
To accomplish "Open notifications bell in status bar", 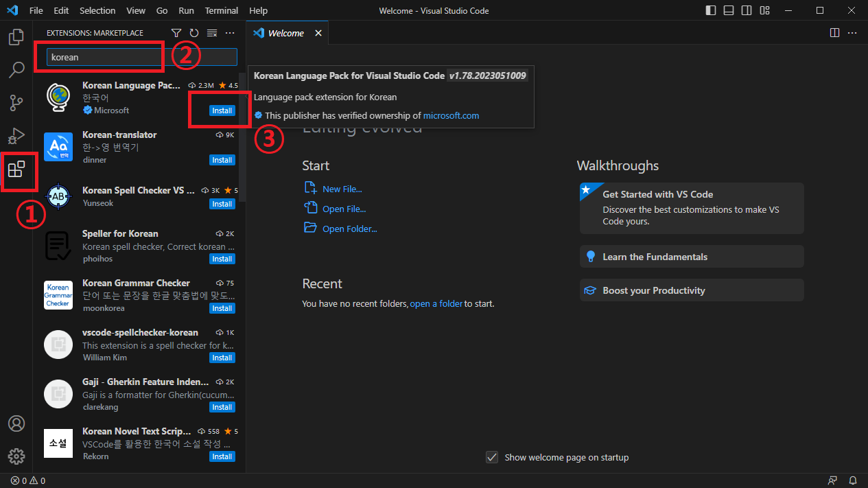I will 853,480.
